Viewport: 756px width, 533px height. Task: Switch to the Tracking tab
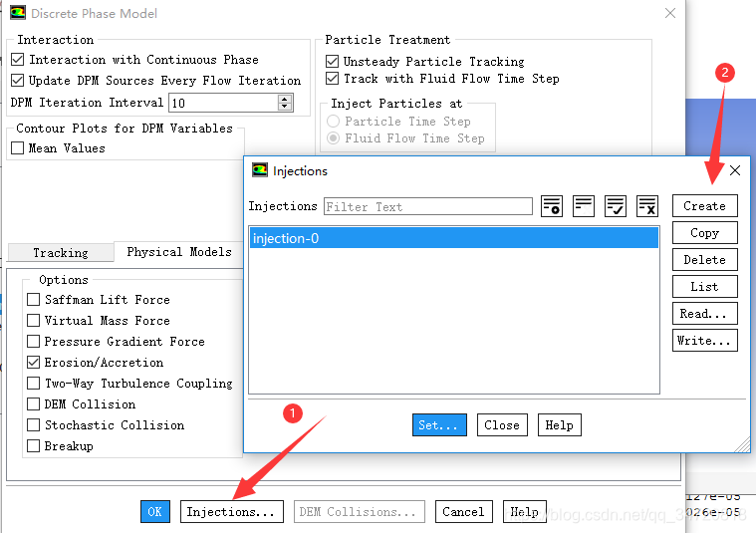click(x=61, y=253)
